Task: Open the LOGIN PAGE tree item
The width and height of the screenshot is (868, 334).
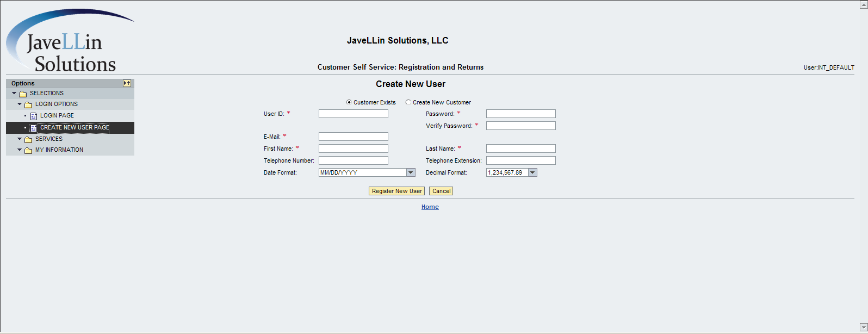Action: pyautogui.click(x=57, y=115)
